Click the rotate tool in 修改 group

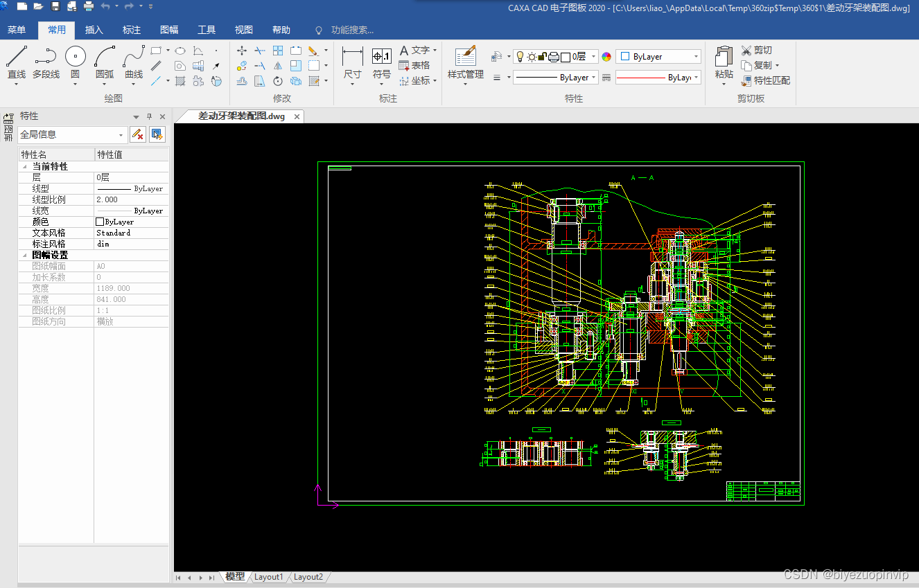[278, 81]
